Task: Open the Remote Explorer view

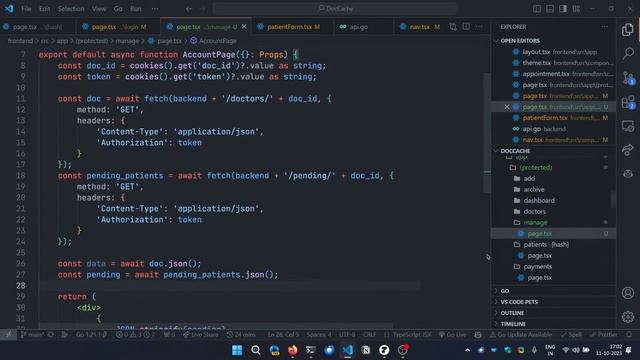Action: 628,126
